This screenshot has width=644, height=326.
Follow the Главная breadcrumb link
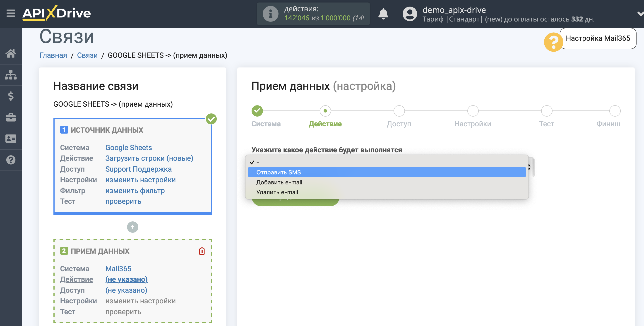(53, 55)
